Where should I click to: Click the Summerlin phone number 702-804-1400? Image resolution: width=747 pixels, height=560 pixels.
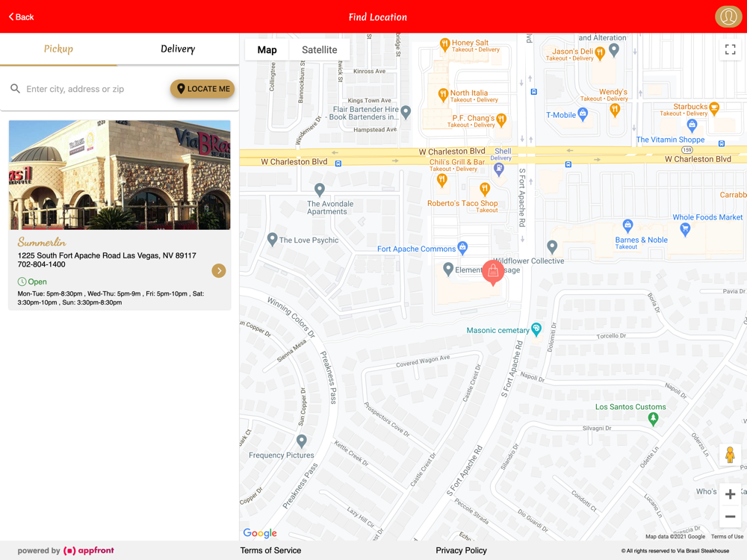[41, 264]
